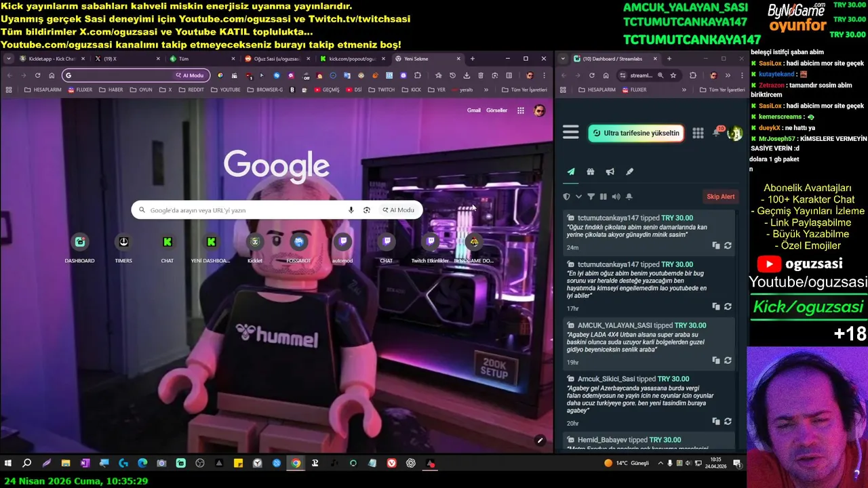Select the paper-plane events tab in Streamlabs
Screen dimensions: 868x488
coord(571,172)
